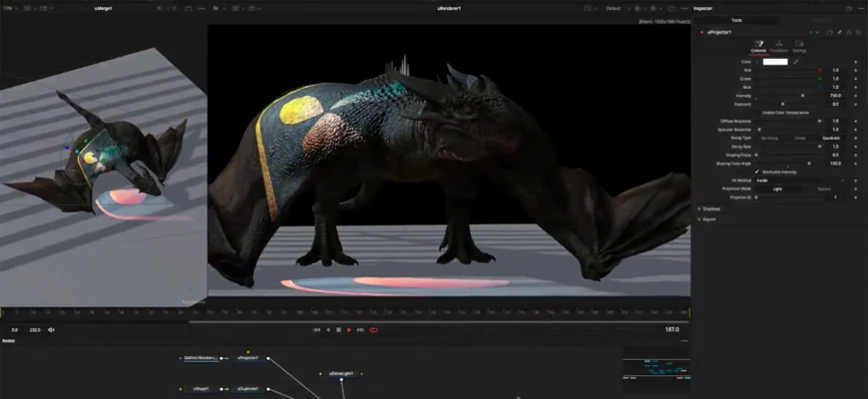Set Decay Type to No Decay
The width and height of the screenshot is (868, 399).
point(769,138)
